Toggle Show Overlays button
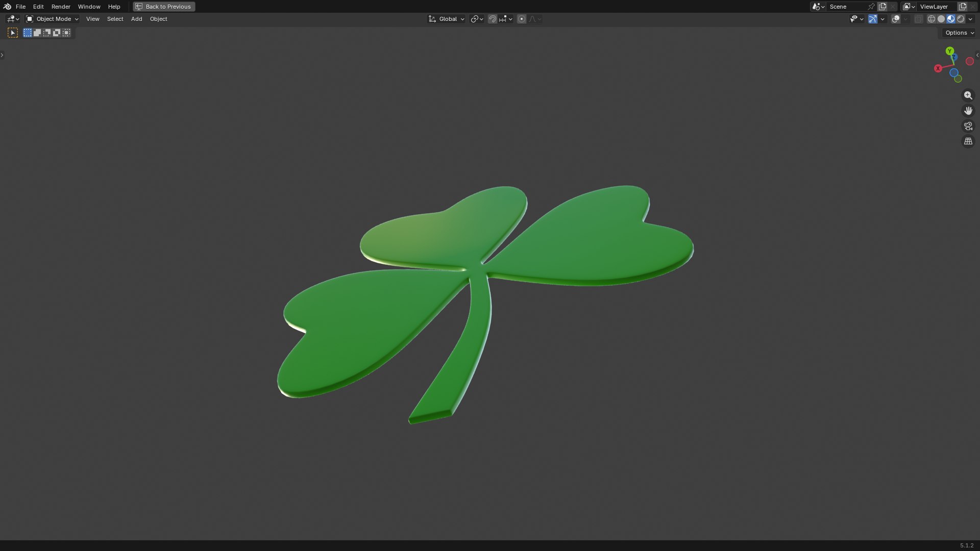The image size is (980, 551). pos(896,19)
